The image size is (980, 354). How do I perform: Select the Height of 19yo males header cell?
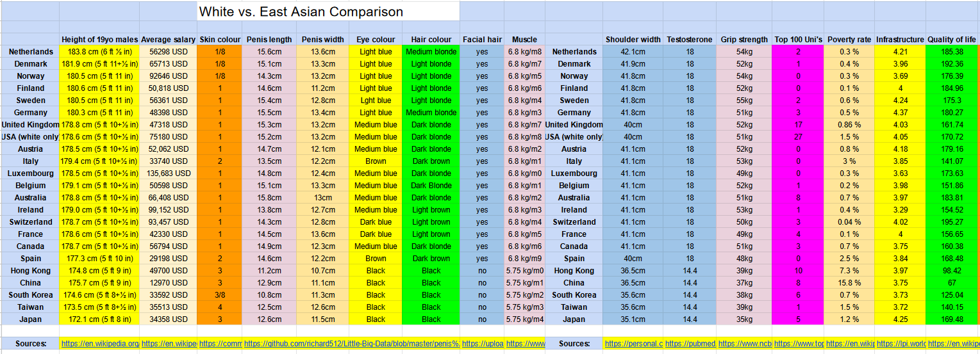pyautogui.click(x=99, y=40)
